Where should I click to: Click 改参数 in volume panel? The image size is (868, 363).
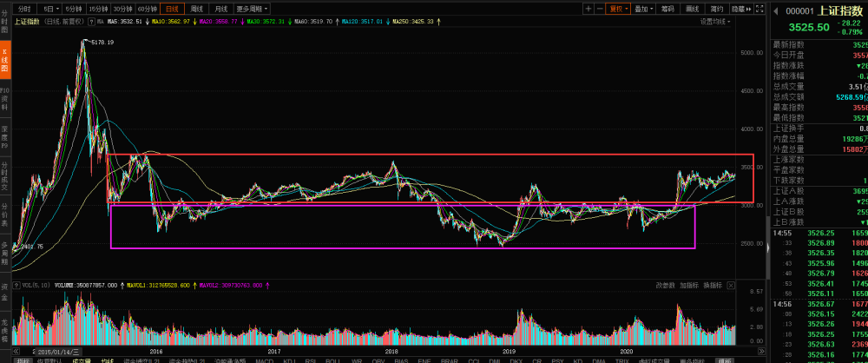pos(666,286)
